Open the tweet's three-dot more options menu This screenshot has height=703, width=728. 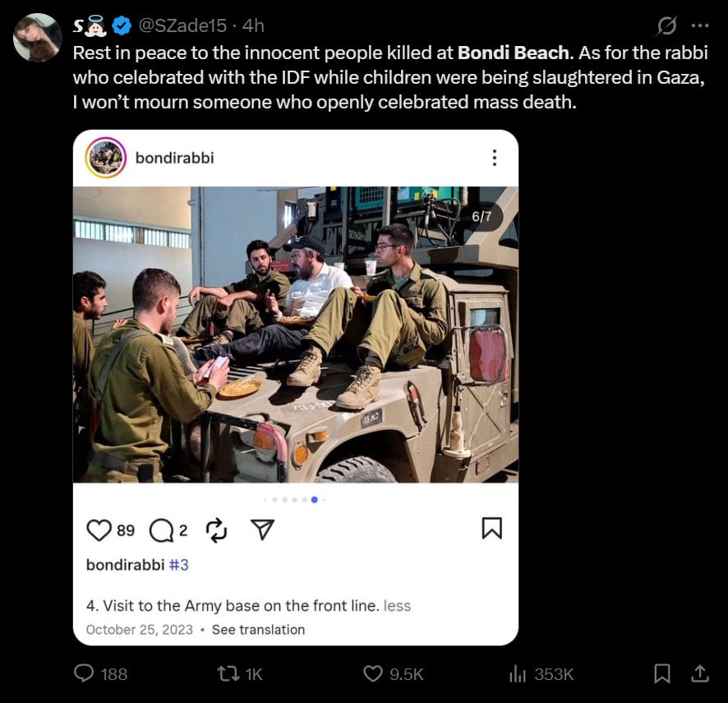700,26
